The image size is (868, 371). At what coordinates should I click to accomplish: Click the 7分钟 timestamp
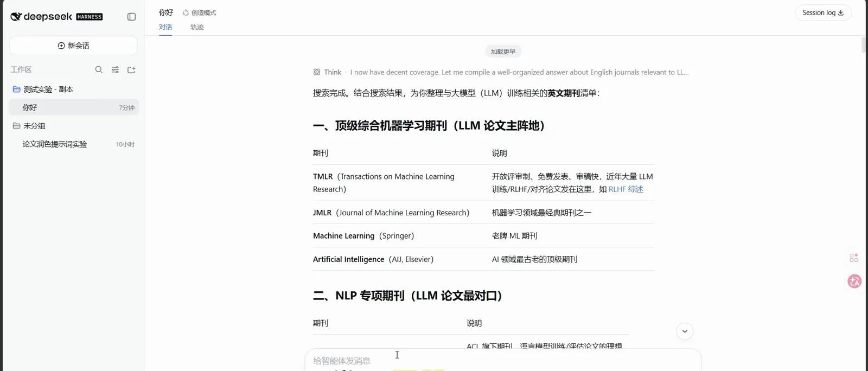coord(127,108)
